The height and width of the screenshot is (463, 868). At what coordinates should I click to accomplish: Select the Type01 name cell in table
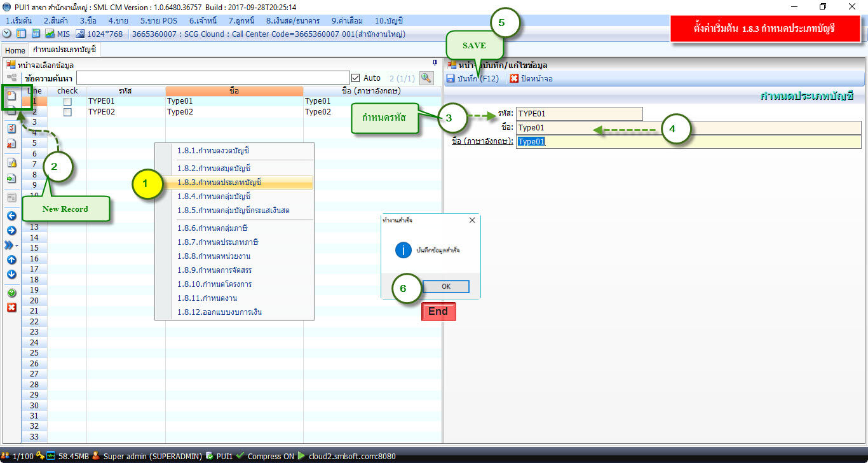pos(234,101)
